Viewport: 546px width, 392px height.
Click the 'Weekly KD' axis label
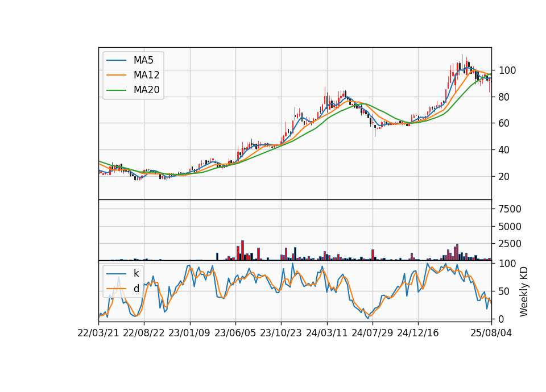[x=524, y=291]
